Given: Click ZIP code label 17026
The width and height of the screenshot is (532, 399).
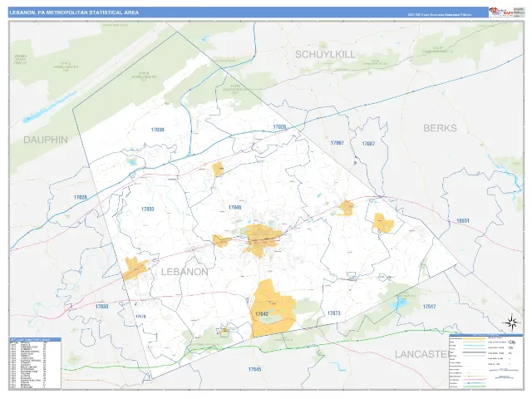Looking at the screenshot, I should pos(279,127).
